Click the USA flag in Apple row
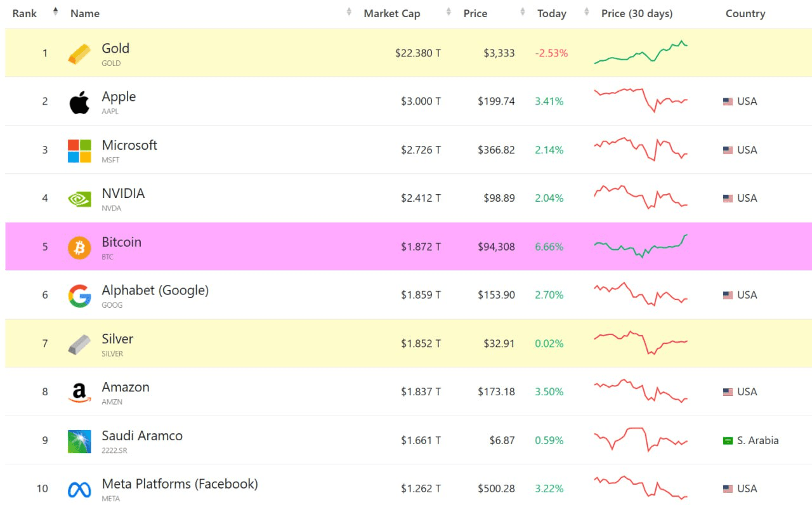Screen dimensions: 812x505 coord(728,102)
